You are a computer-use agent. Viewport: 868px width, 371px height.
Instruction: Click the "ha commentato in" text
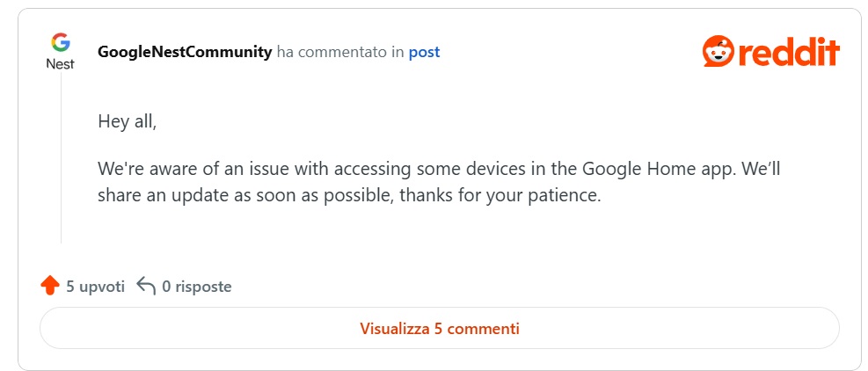click(x=340, y=52)
